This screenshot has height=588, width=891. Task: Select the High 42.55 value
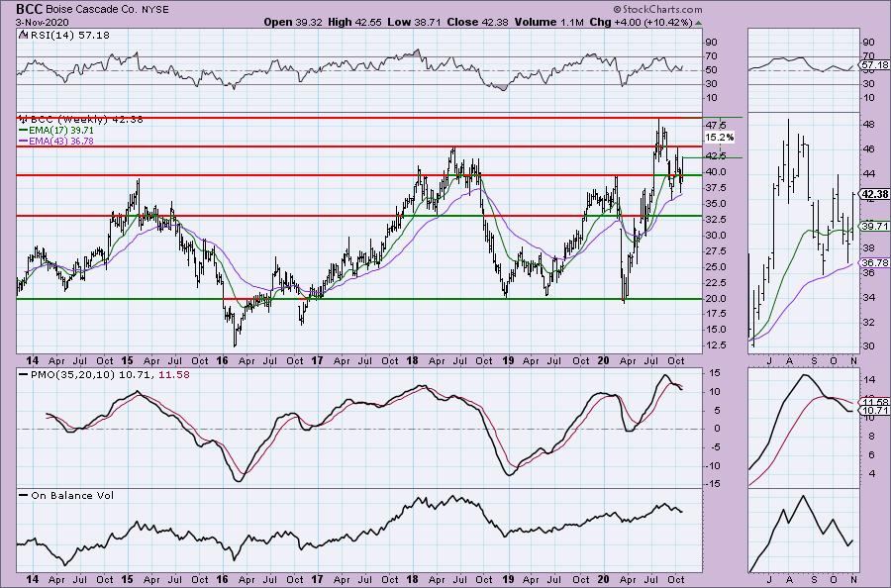click(355, 22)
